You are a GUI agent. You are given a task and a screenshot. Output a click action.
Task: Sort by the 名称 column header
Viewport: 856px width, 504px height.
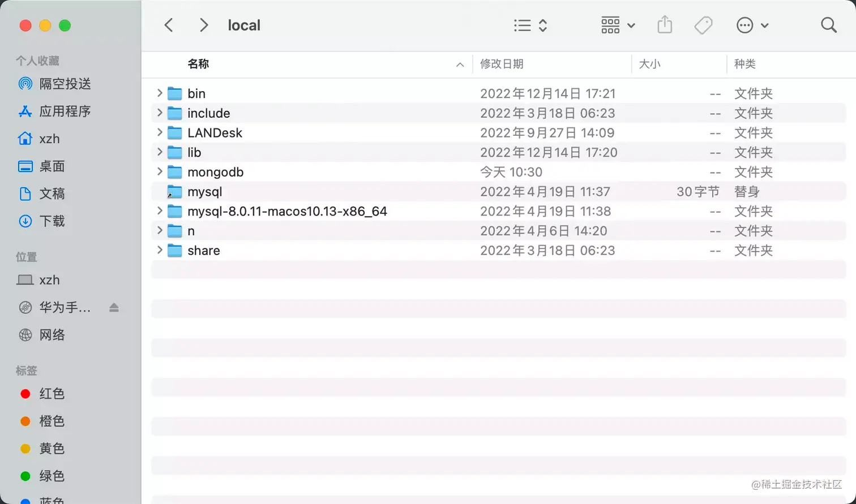tap(198, 64)
